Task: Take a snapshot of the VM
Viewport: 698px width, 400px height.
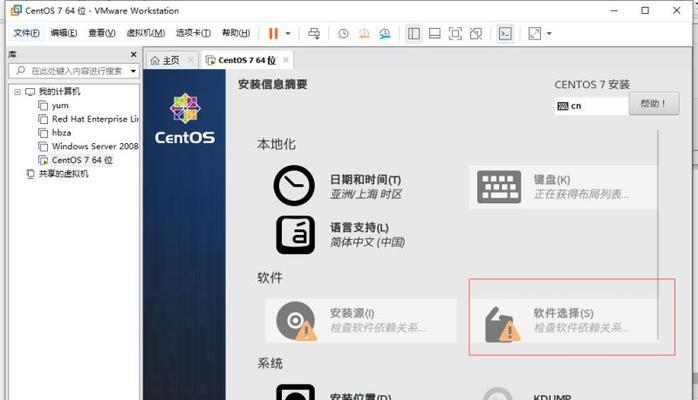Action: 343,33
